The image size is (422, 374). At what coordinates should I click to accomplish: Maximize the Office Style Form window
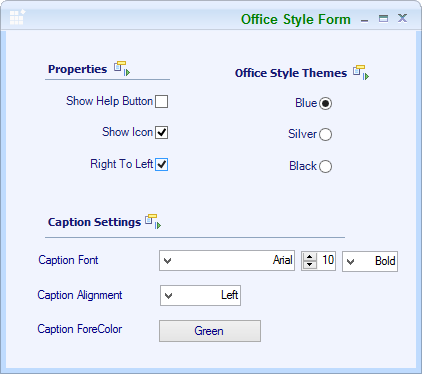383,18
